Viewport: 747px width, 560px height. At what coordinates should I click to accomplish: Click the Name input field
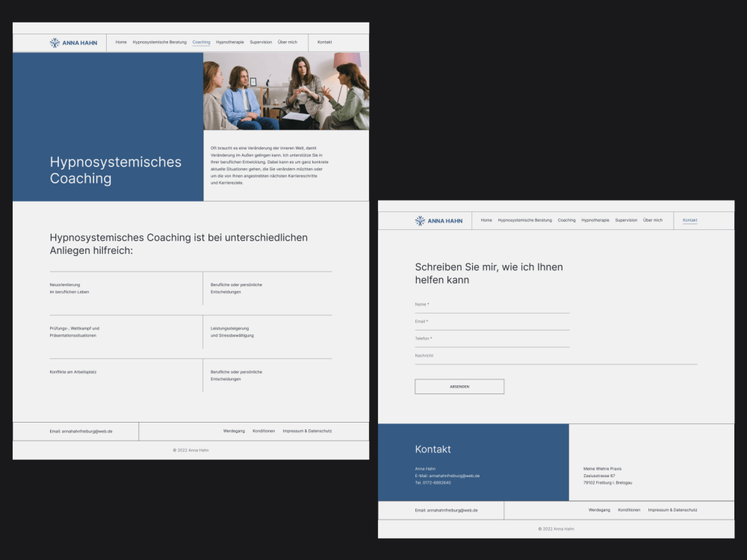(x=492, y=305)
